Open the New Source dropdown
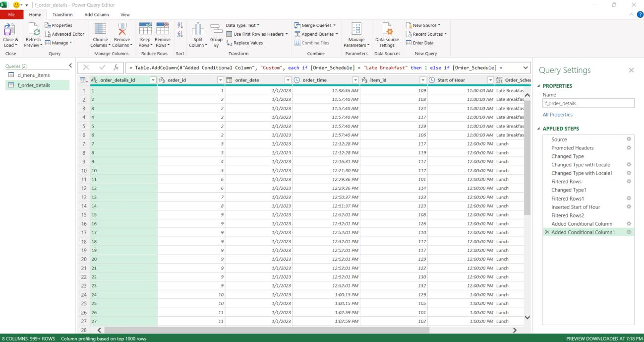The height and width of the screenshot is (342, 644). pyautogui.click(x=423, y=25)
